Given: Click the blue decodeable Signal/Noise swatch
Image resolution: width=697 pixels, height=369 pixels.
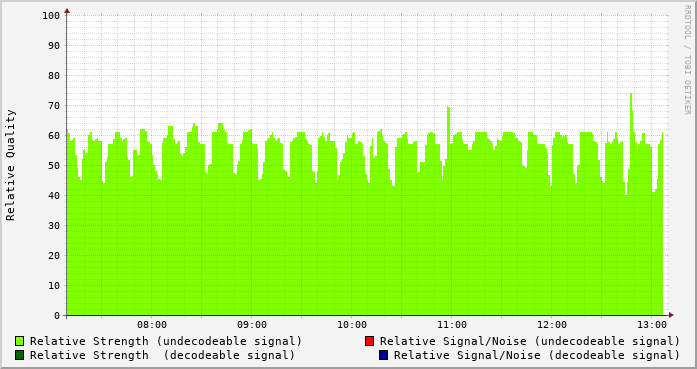Looking at the screenshot, I should click(x=384, y=355).
